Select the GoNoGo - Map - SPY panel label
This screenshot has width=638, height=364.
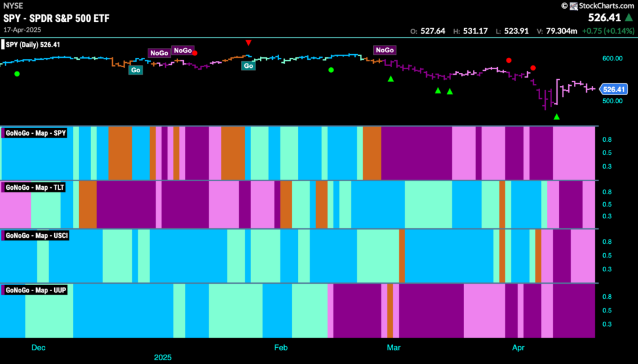point(35,133)
